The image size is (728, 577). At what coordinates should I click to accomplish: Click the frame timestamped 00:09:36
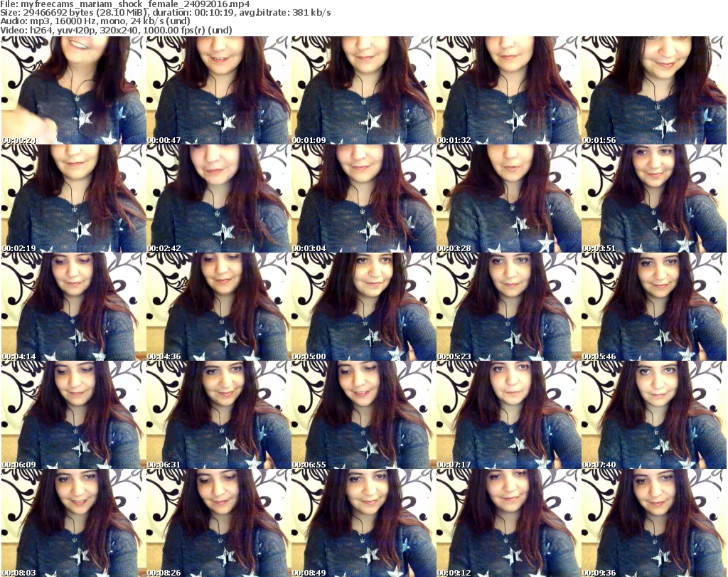654,523
